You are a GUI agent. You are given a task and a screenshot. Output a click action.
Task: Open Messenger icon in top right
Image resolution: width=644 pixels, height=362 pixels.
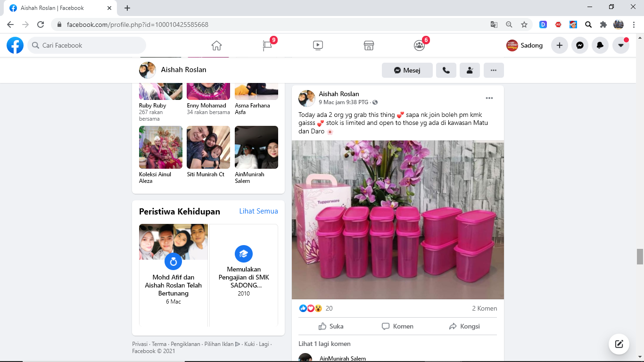coord(580,46)
